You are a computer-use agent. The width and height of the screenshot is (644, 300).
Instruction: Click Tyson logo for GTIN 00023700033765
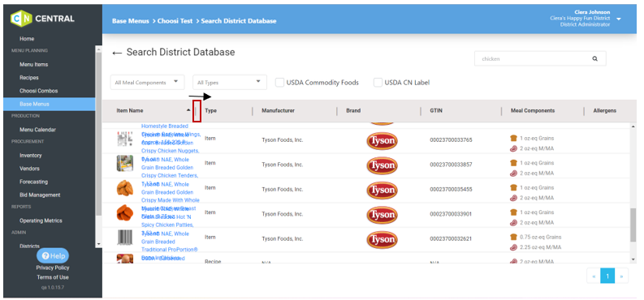click(x=382, y=140)
